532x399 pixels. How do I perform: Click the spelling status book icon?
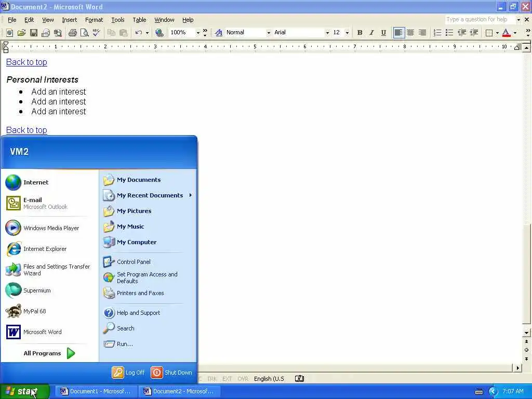coord(299,379)
